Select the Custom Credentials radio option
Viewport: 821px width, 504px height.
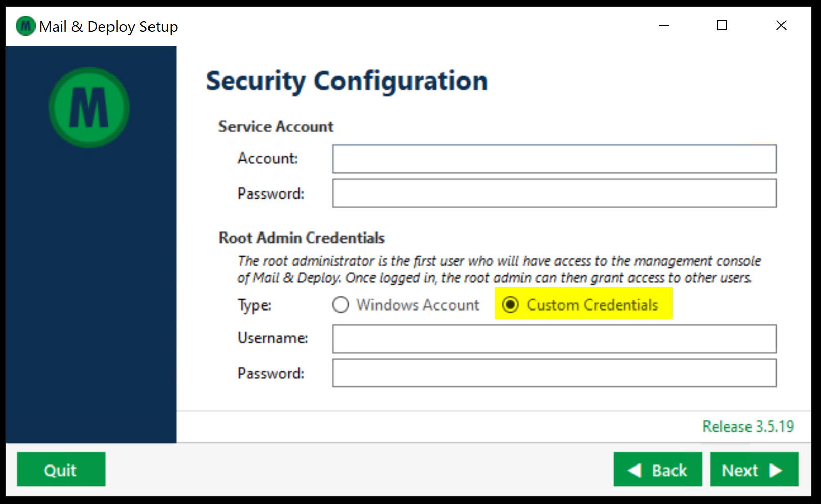511,305
